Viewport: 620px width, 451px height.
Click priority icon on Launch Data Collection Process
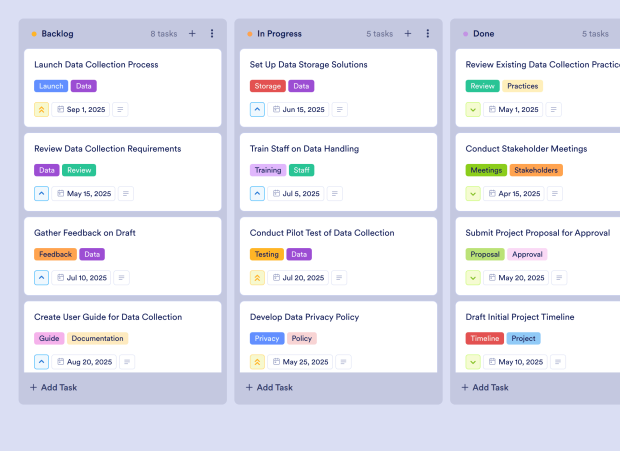[42, 110]
